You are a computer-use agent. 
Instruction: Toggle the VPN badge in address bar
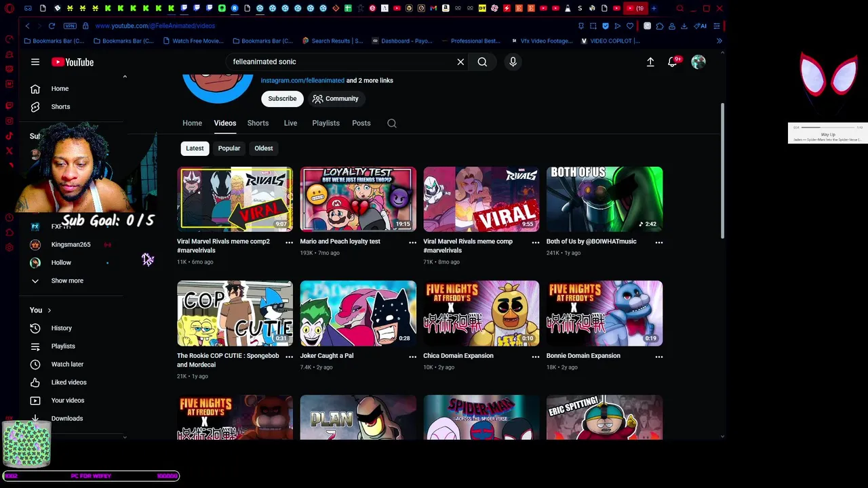pos(70,26)
